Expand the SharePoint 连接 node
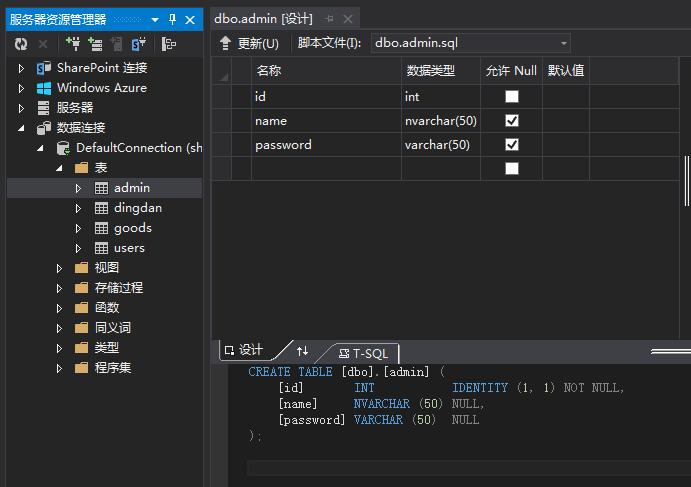This screenshot has width=691, height=487. pyautogui.click(x=21, y=68)
